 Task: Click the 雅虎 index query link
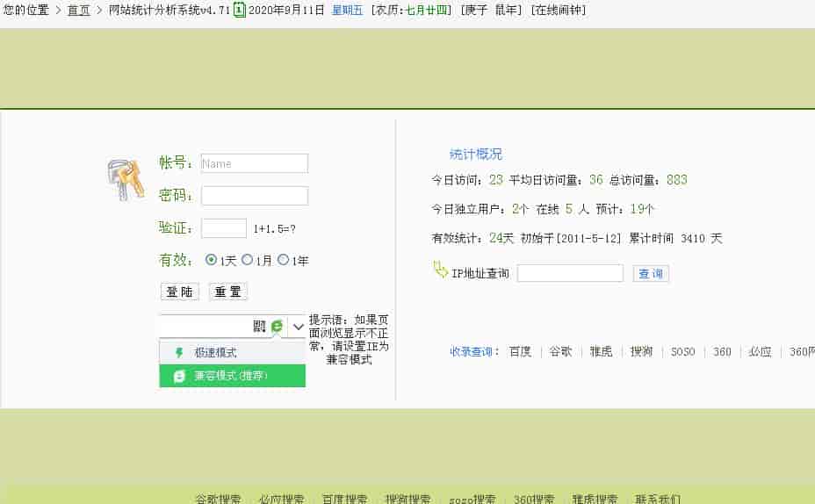[602, 352]
